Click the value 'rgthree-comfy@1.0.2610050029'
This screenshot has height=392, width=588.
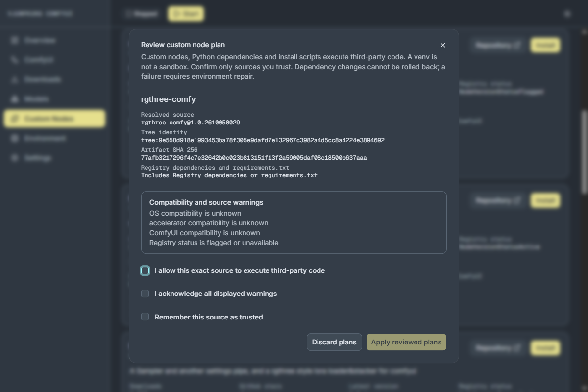191,122
